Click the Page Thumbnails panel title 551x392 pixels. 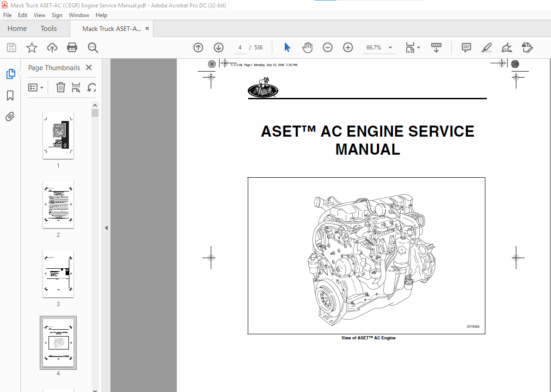point(54,68)
